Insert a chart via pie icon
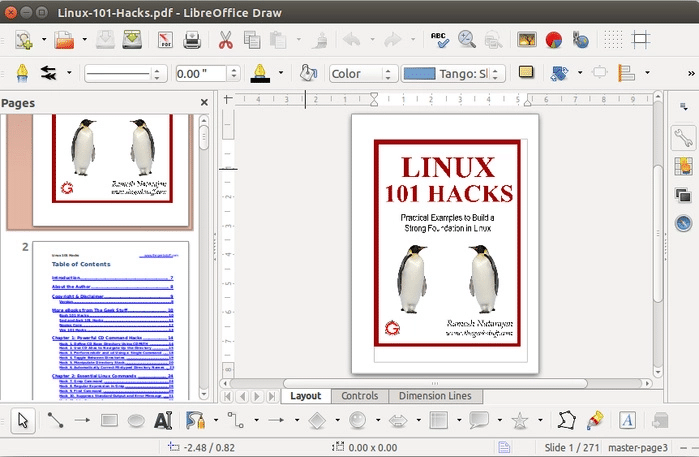Image resolution: width=699 pixels, height=457 pixels. [x=554, y=40]
